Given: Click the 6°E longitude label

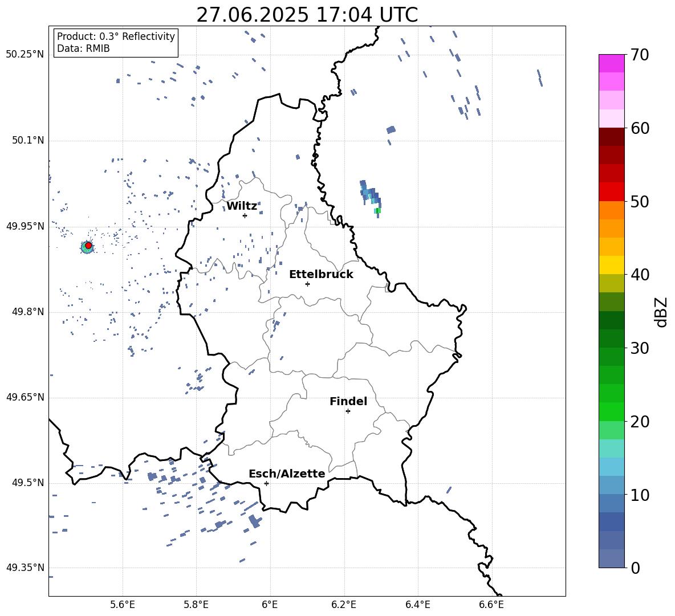Looking at the screenshot, I should point(270,605).
